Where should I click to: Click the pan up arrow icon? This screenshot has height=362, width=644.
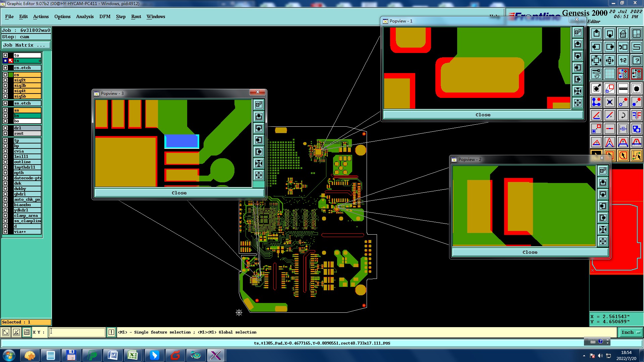[x=596, y=34]
